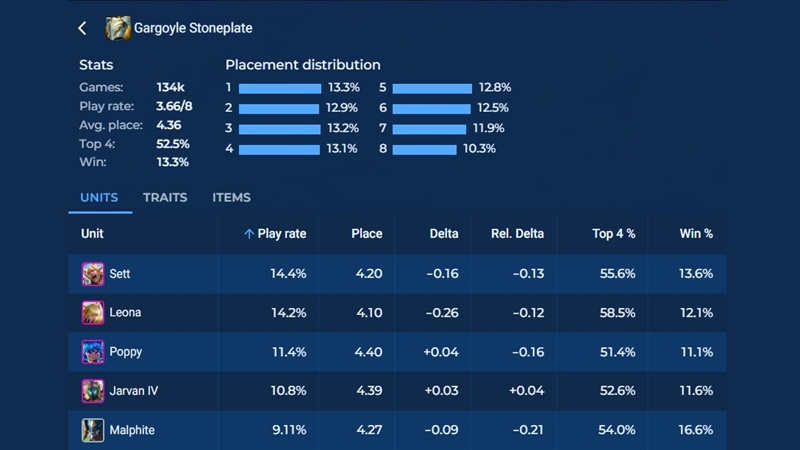This screenshot has width=800, height=450.
Task: Sort by Win % column header
Action: (x=695, y=234)
